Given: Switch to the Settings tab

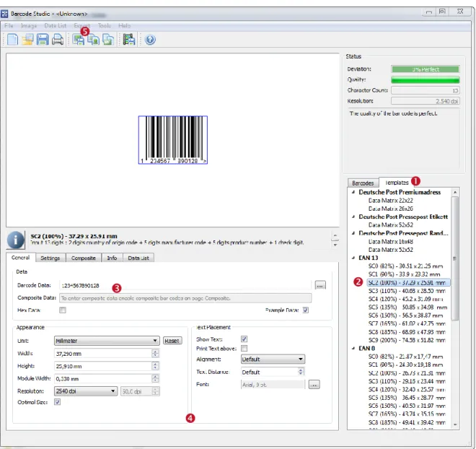Looking at the screenshot, I should click(x=50, y=258).
